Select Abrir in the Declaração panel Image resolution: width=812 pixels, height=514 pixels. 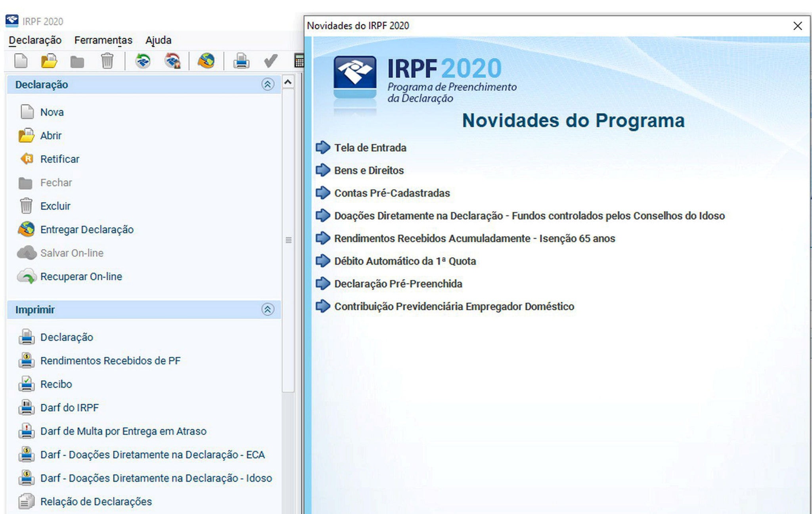click(51, 136)
